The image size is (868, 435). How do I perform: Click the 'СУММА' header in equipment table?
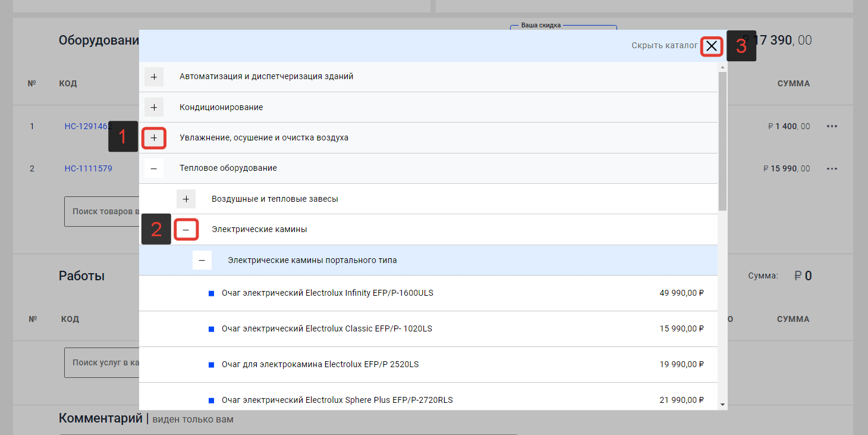pyautogui.click(x=794, y=83)
